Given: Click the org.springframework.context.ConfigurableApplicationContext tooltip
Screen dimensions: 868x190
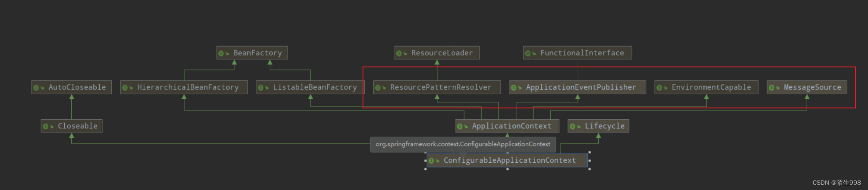Looking at the screenshot, I should pos(463,144).
